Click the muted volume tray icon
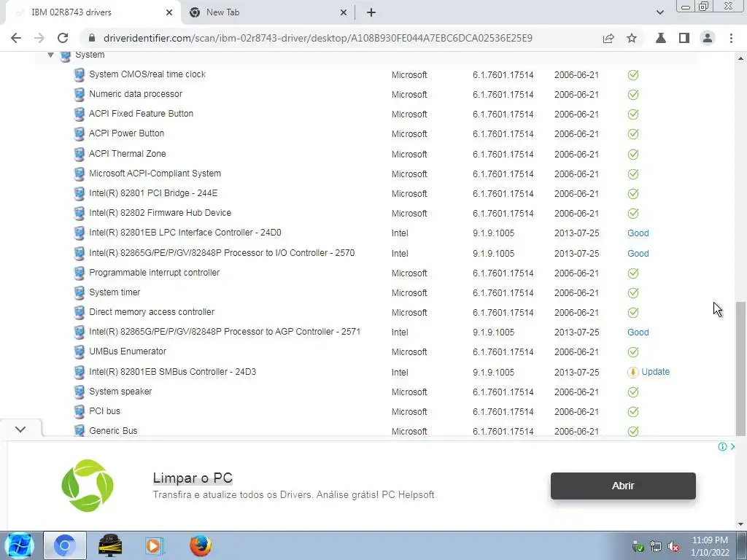The width and height of the screenshot is (747, 560). pyautogui.click(x=673, y=547)
